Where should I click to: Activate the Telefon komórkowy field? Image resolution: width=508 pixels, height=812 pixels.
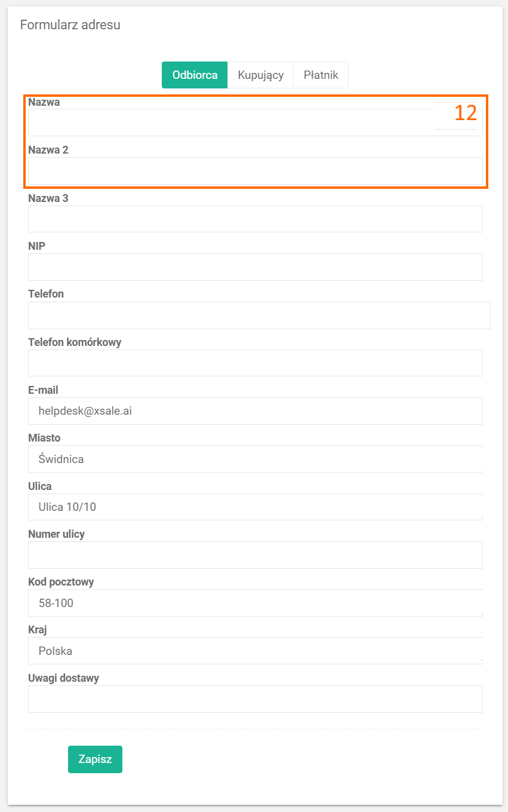click(255, 363)
